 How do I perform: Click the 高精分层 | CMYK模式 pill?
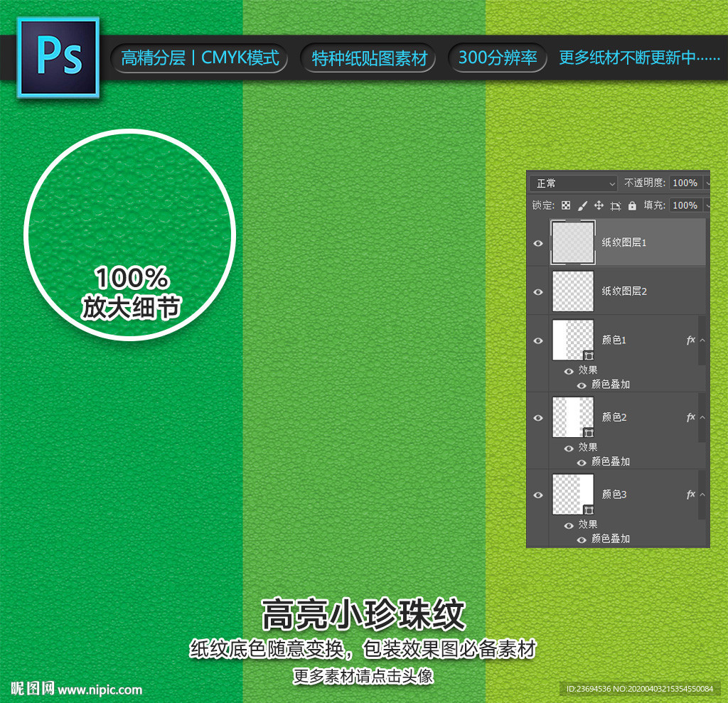[199, 58]
